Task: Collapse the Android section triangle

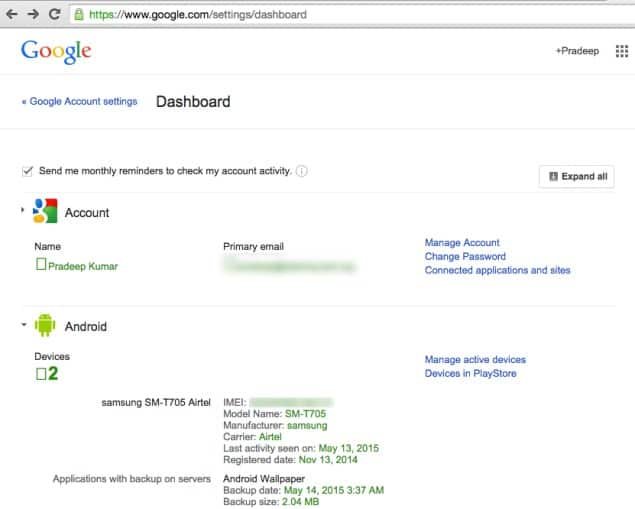Action: (24, 324)
